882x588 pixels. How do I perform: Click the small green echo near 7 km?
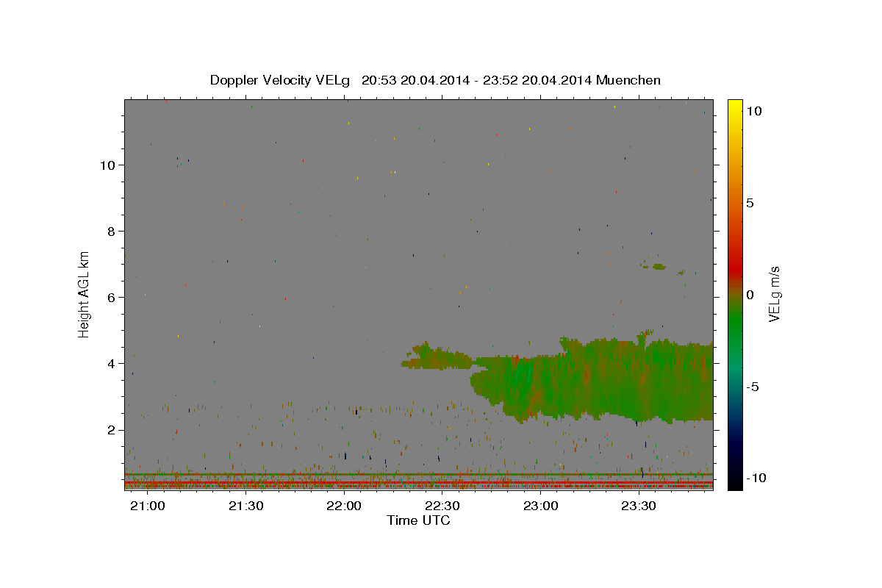pos(659,266)
